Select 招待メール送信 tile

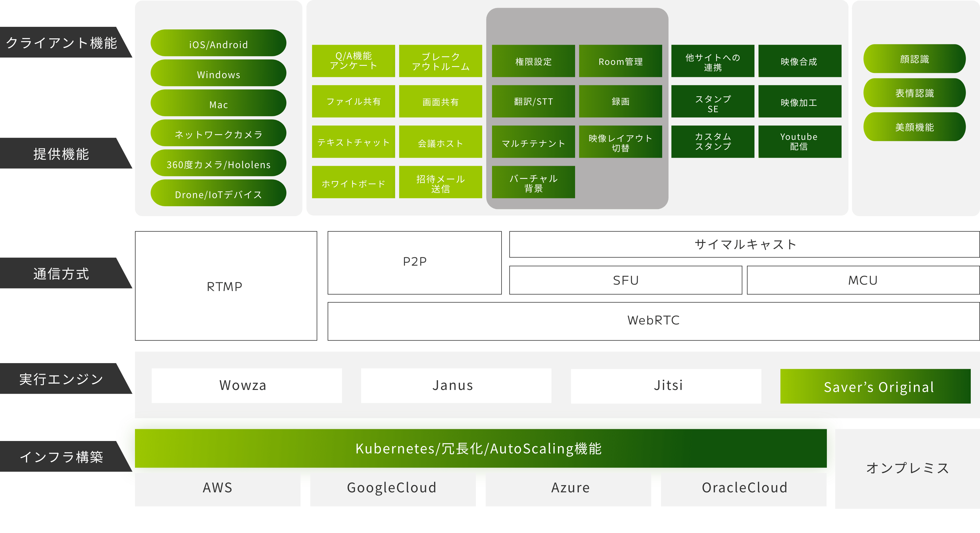coord(441,182)
